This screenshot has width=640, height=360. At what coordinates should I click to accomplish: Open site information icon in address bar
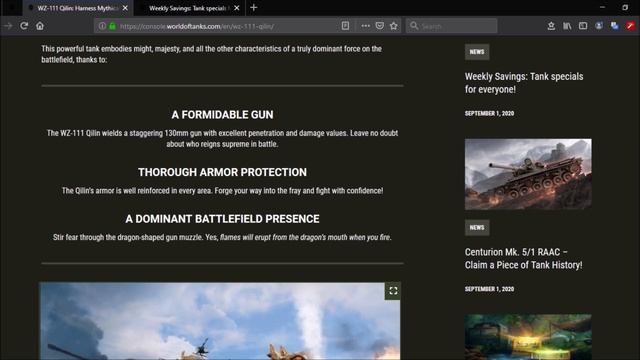click(102, 26)
